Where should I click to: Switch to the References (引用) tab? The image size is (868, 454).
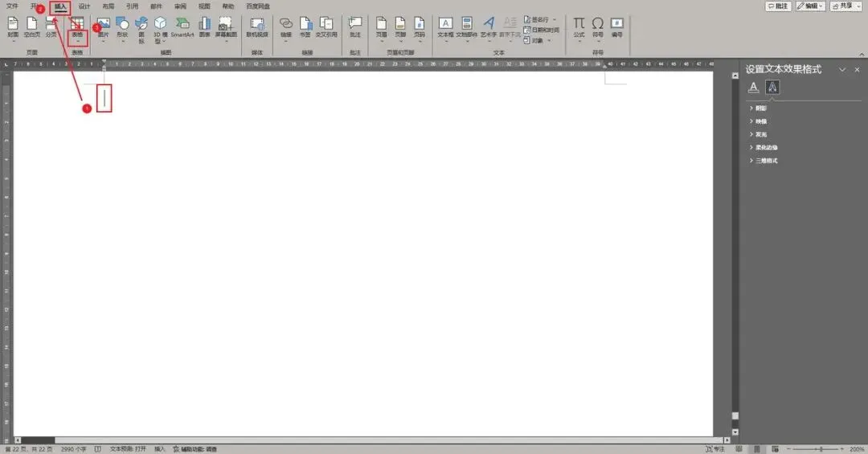click(x=132, y=6)
